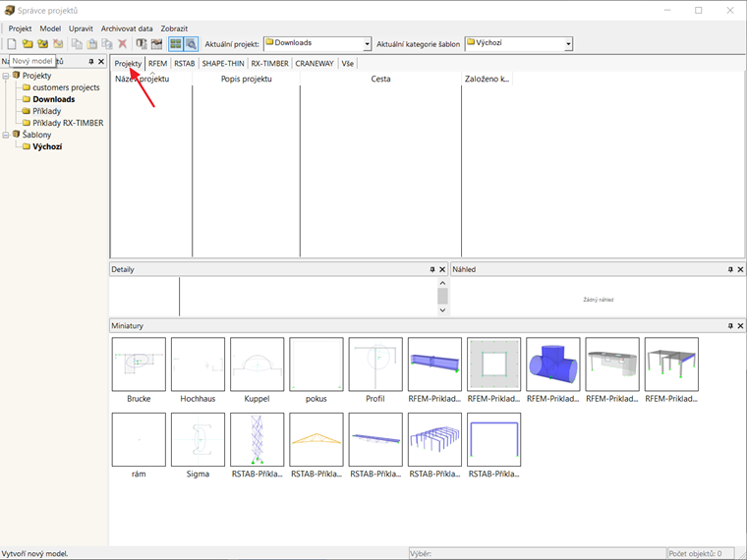Switch to the RX-TIMBER tab
Image resolution: width=747 pixels, height=560 pixels.
(269, 63)
